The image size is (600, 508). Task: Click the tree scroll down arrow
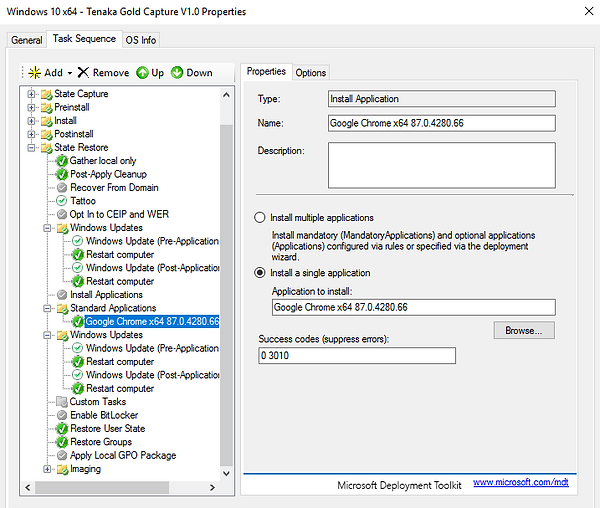point(227,474)
